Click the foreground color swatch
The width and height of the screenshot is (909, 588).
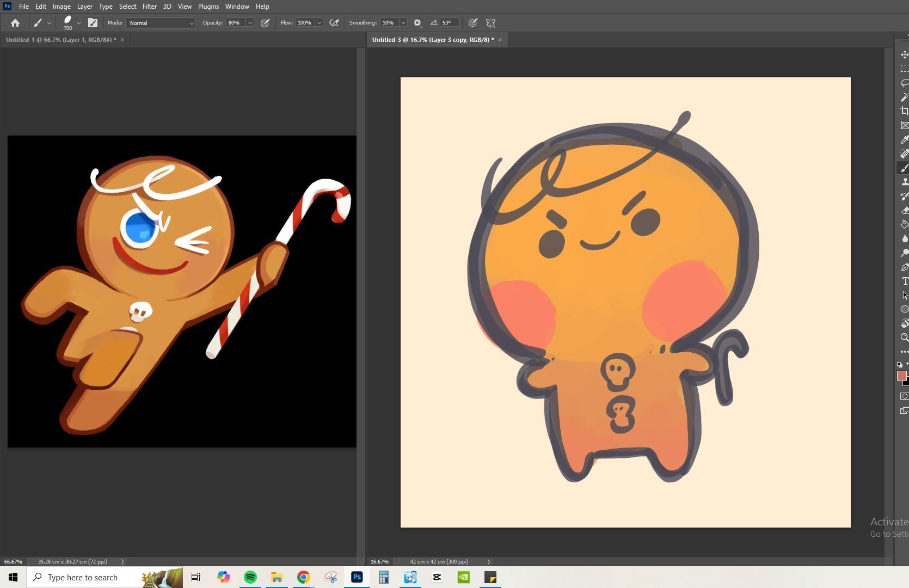[901, 376]
